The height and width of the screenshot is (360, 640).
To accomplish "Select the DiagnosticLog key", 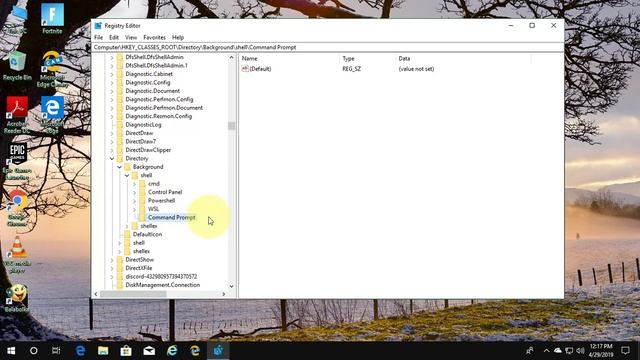I will pyautogui.click(x=143, y=125).
